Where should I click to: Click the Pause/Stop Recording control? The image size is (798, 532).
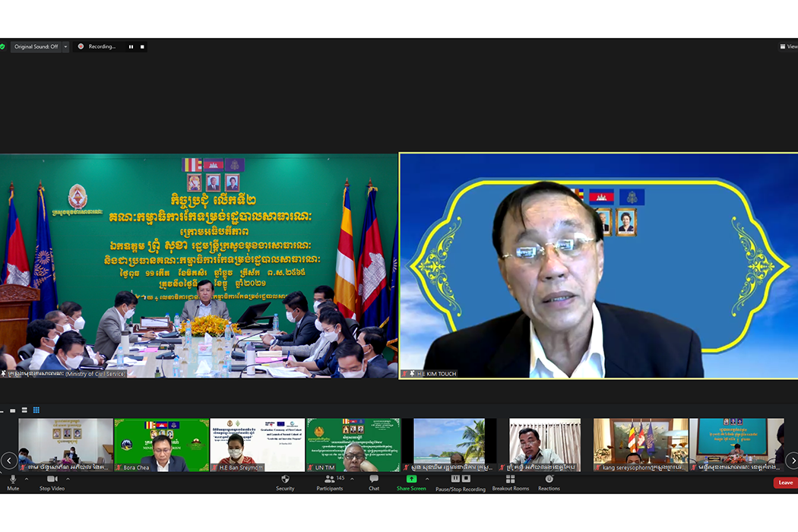point(460,480)
